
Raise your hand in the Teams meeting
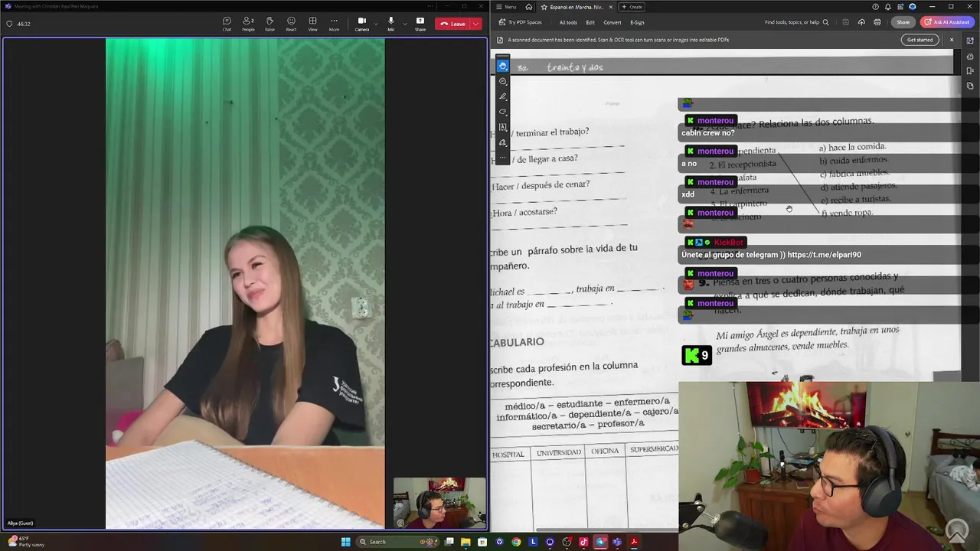point(269,24)
